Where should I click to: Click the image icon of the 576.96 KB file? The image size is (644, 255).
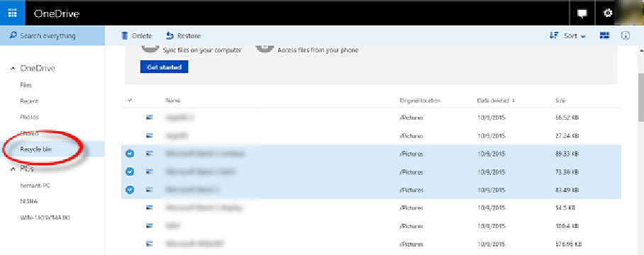(x=150, y=244)
